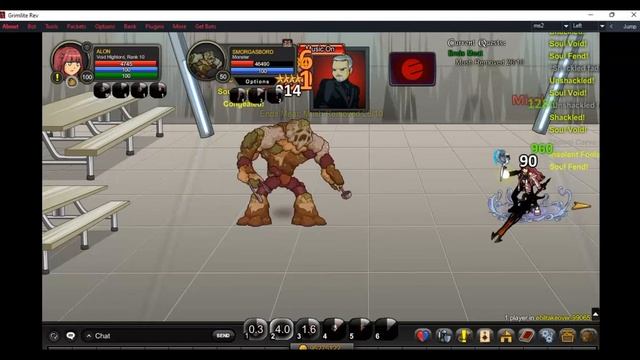The width and height of the screenshot is (640, 360).
Task: Open the Bank menu
Action: [130, 27]
